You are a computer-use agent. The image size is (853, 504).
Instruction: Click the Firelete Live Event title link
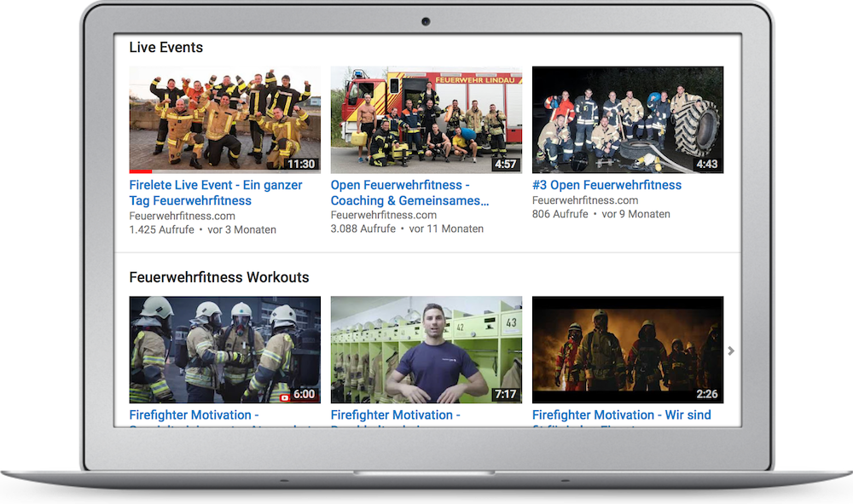pyautogui.click(x=216, y=193)
